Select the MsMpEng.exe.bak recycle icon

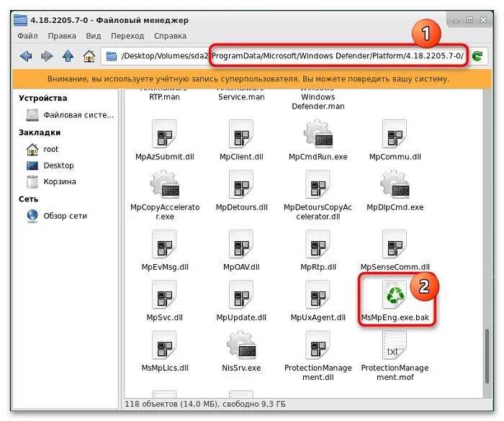tap(395, 295)
